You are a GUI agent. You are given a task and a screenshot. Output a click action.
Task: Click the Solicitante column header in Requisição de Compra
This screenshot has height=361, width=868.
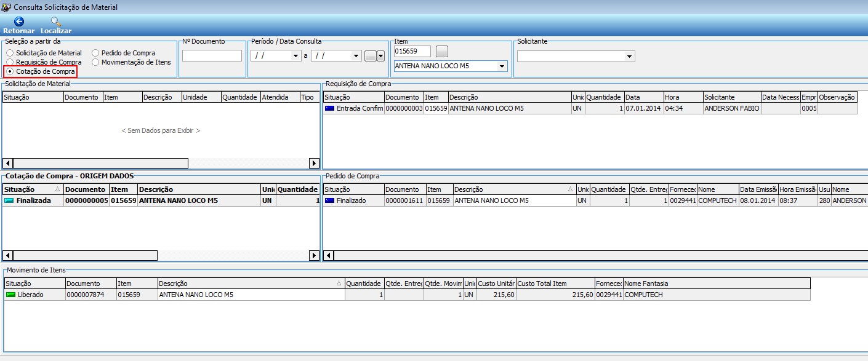(731, 97)
